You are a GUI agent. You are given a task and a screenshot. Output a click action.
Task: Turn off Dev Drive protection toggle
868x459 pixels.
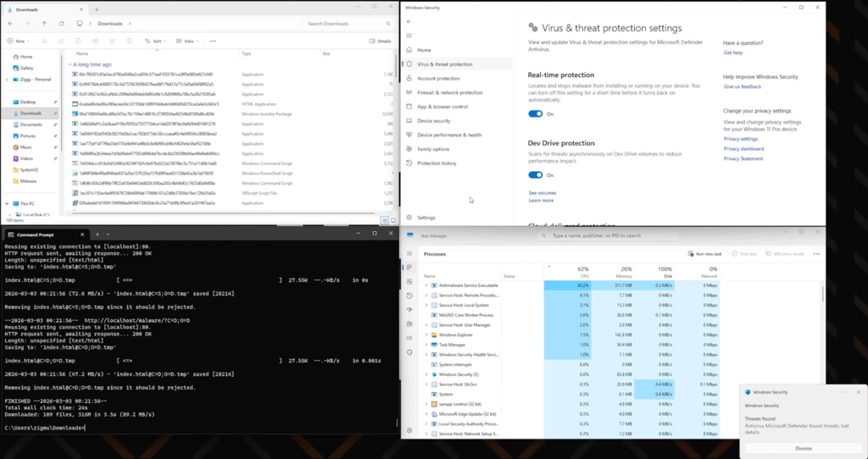[x=536, y=174]
